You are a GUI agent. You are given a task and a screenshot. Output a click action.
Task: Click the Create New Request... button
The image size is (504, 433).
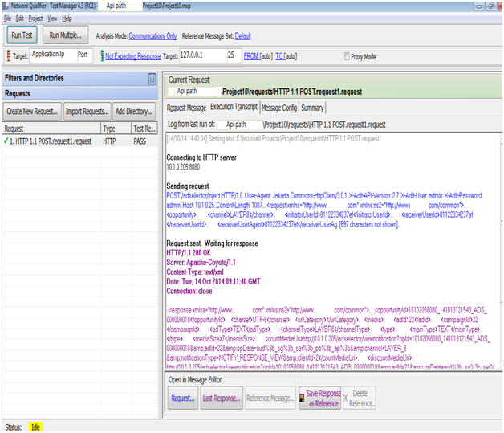[x=32, y=112]
